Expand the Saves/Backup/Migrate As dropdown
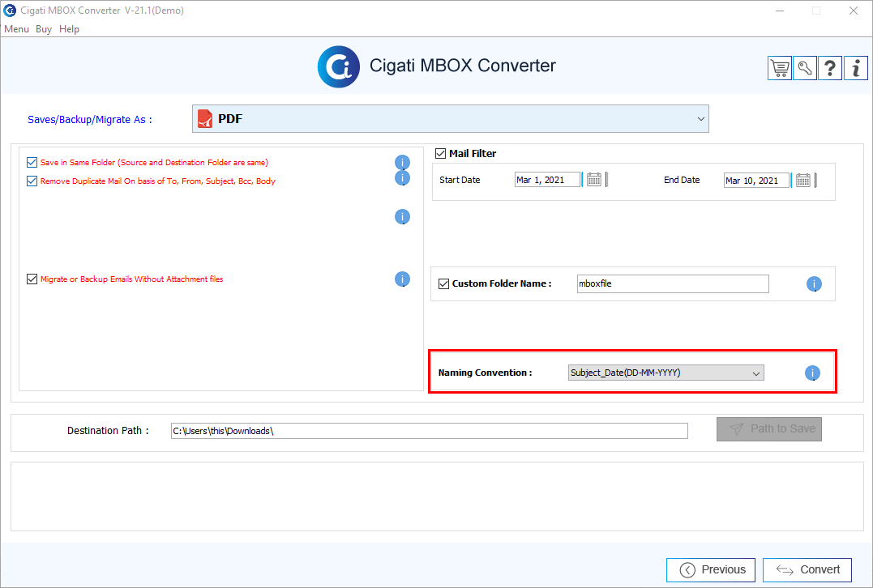The image size is (873, 588). 451,119
